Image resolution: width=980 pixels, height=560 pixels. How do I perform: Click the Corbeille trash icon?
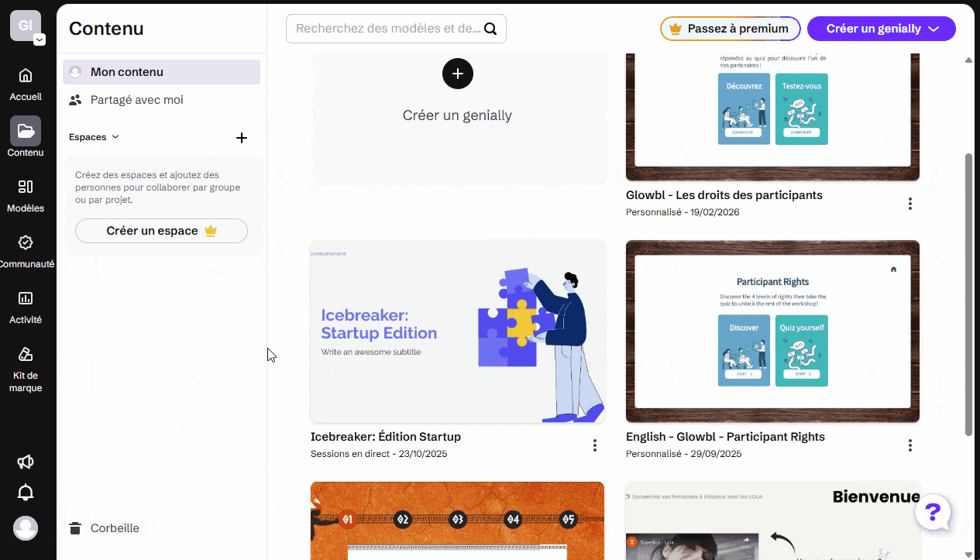pyautogui.click(x=75, y=528)
